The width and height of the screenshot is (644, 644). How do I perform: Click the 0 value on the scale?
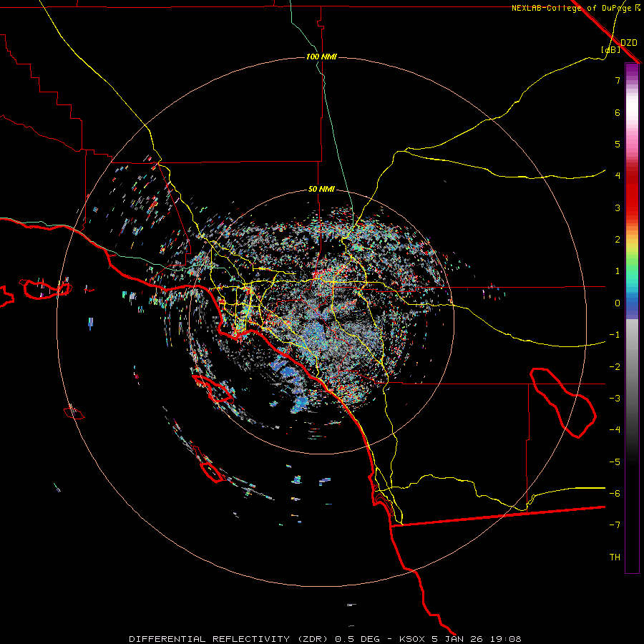[618, 303]
